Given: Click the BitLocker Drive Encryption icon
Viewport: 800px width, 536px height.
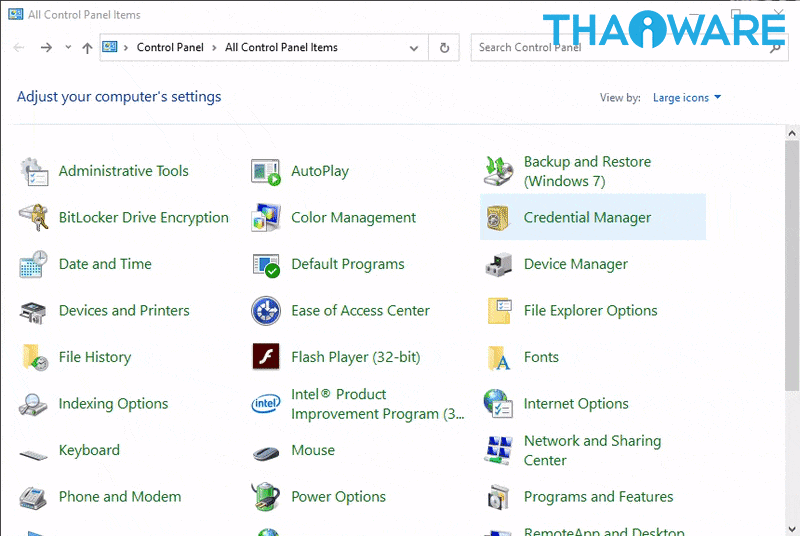Looking at the screenshot, I should point(34,218).
